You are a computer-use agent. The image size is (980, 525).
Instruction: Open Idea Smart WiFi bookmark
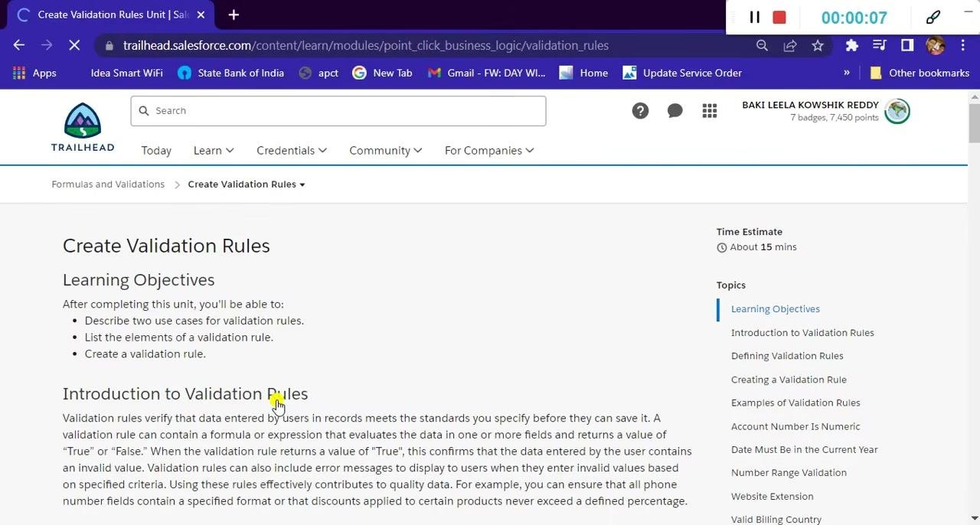tap(126, 73)
